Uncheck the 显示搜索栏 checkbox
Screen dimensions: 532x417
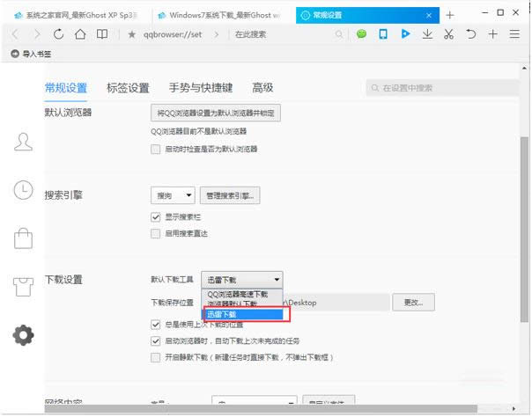click(x=155, y=217)
